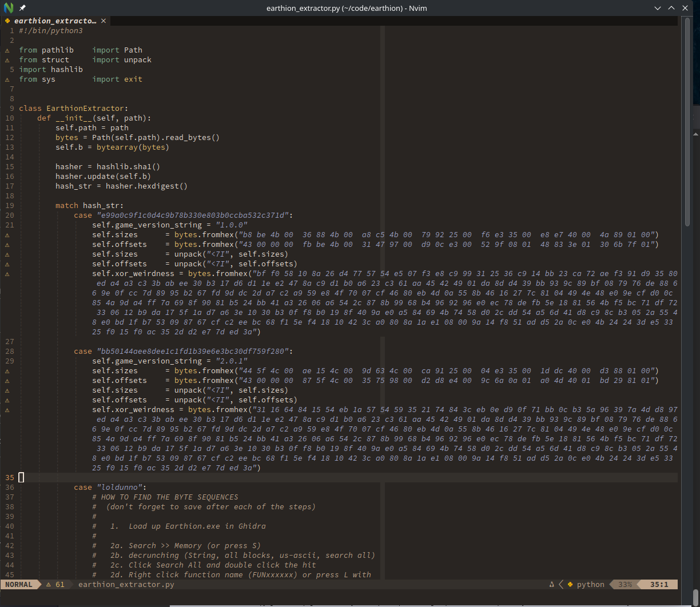
Task: Click 'bytes = Path(self.path).read_bytes()' line
Action: 138,138
